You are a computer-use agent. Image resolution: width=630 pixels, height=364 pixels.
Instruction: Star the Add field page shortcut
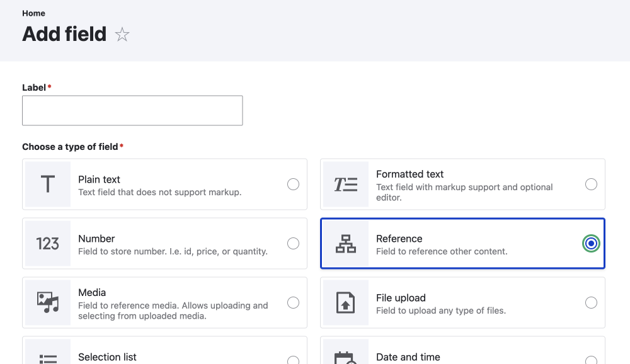[x=122, y=34]
